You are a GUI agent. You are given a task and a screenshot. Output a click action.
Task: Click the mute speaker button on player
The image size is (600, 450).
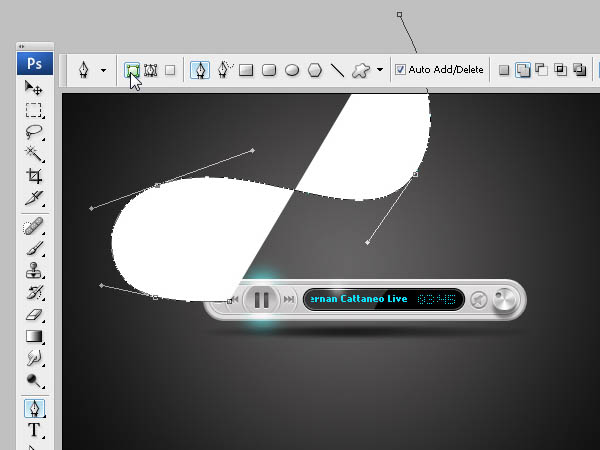478,299
